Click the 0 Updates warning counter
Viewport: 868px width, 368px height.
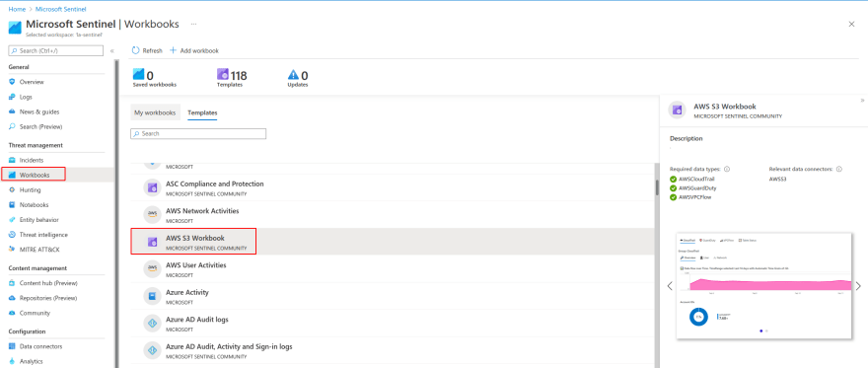tap(305, 75)
